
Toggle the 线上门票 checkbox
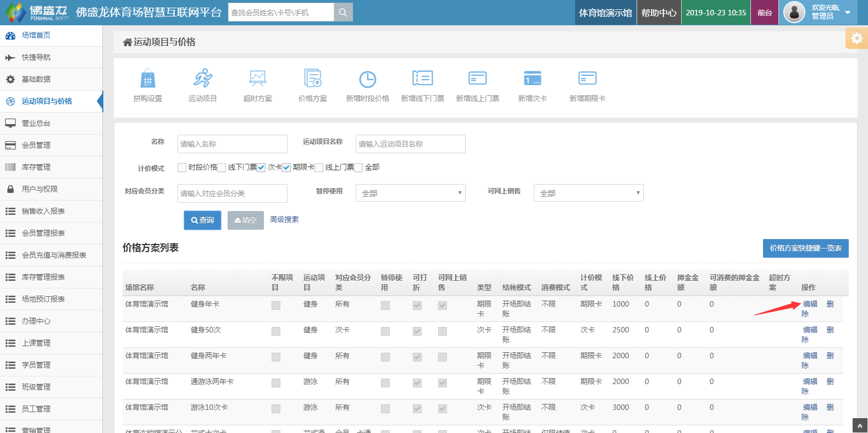319,168
